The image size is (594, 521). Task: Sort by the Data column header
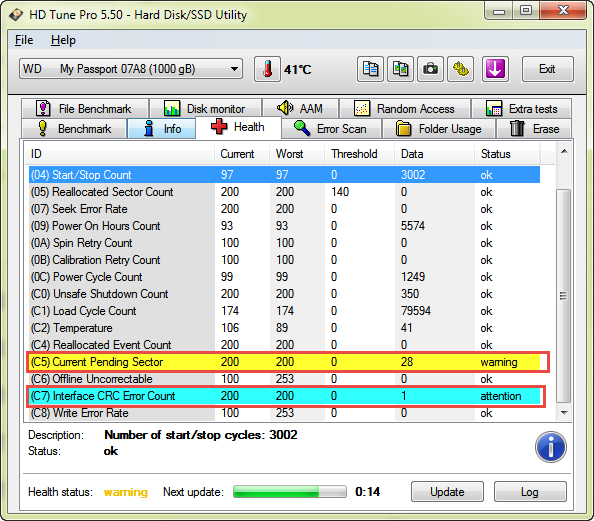click(435, 154)
